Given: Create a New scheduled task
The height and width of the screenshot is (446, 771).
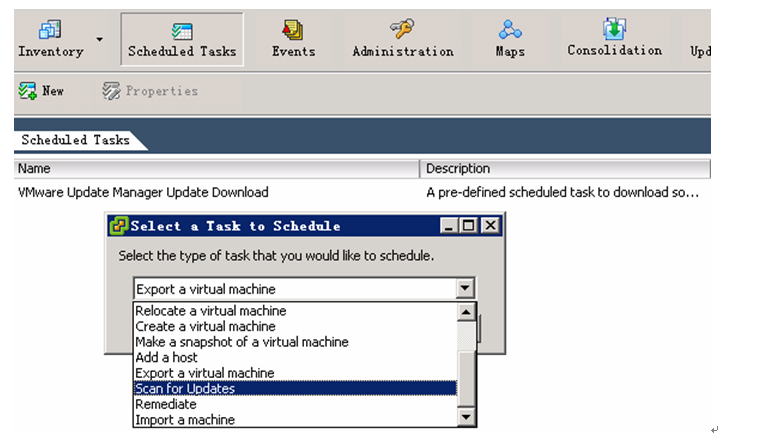Looking at the screenshot, I should click(41, 91).
